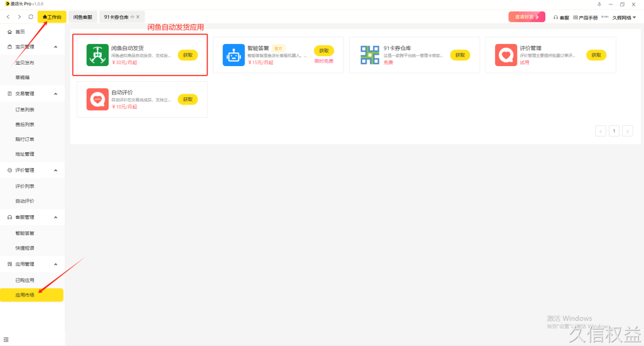Collapse the 宝贝管理 section chevron
Image resolution: width=644 pixels, height=346 pixels.
tap(55, 47)
